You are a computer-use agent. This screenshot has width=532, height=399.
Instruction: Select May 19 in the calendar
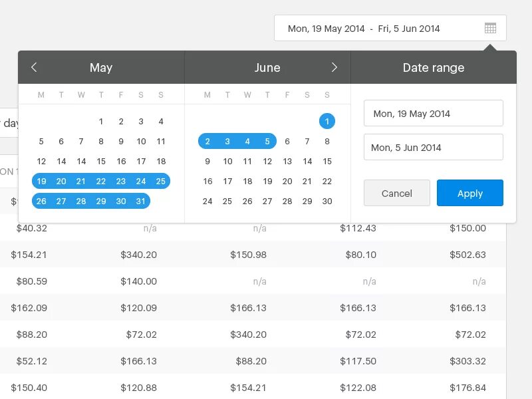point(41,181)
